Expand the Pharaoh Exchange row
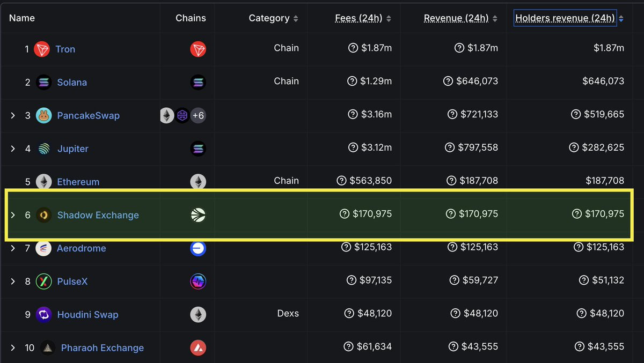The height and width of the screenshot is (363, 644). pos(13,348)
